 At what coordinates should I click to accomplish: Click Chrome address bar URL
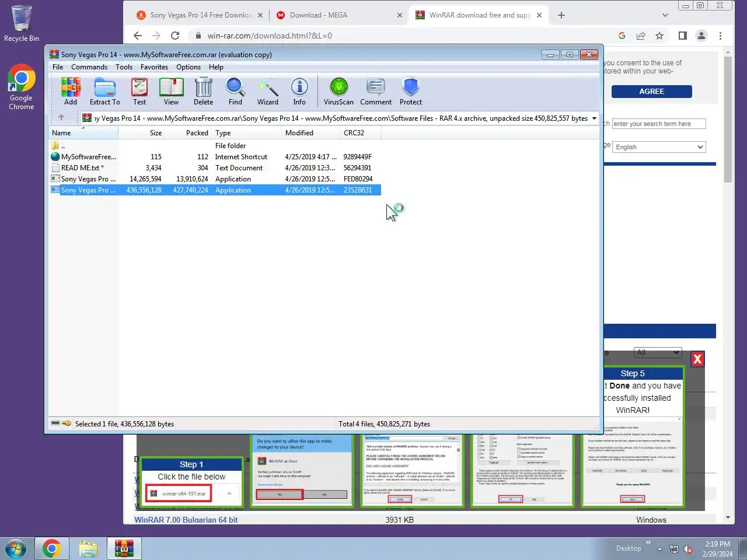pyautogui.click(x=270, y=36)
